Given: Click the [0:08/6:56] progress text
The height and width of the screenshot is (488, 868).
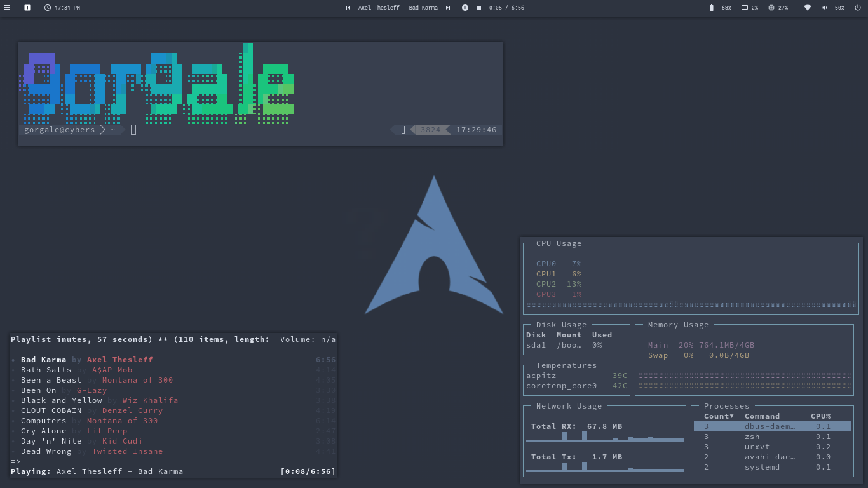Looking at the screenshot, I should [x=308, y=471].
